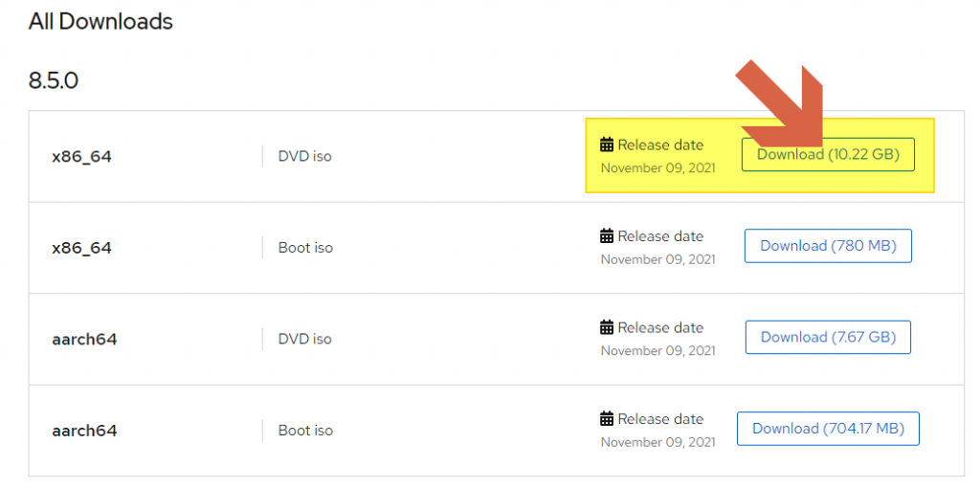Click aarch64 label in the Boot iso row
The image size is (980, 488).
[84, 431]
